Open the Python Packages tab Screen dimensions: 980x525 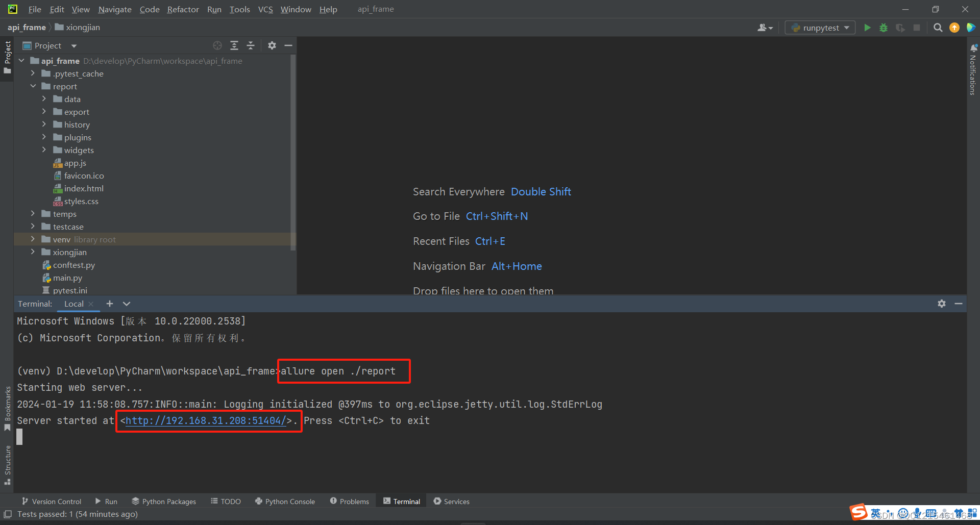point(164,502)
